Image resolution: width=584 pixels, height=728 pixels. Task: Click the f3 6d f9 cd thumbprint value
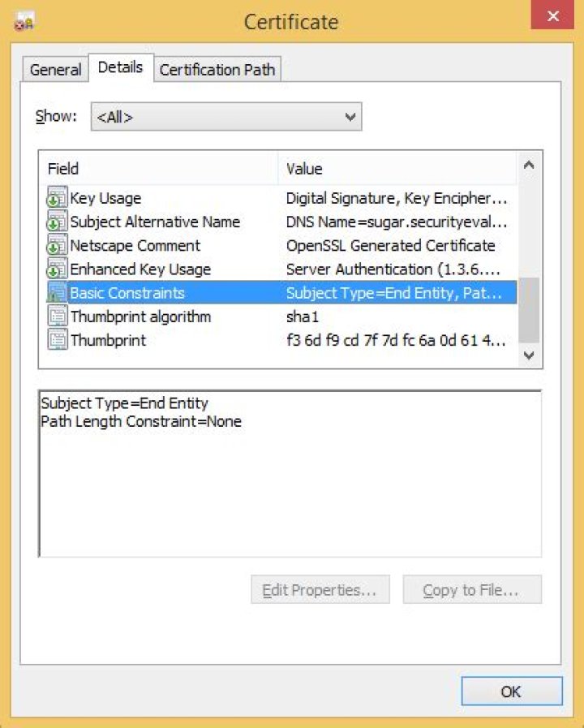click(396, 340)
